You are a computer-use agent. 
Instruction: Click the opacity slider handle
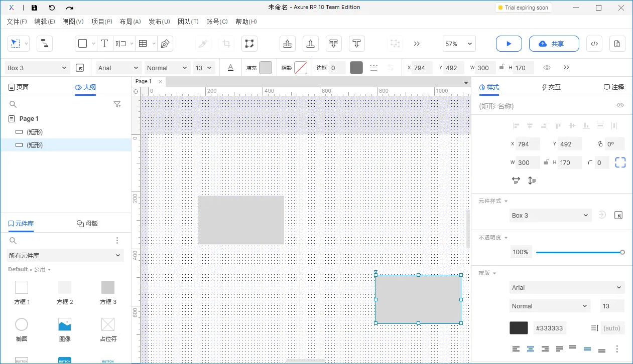coord(622,252)
